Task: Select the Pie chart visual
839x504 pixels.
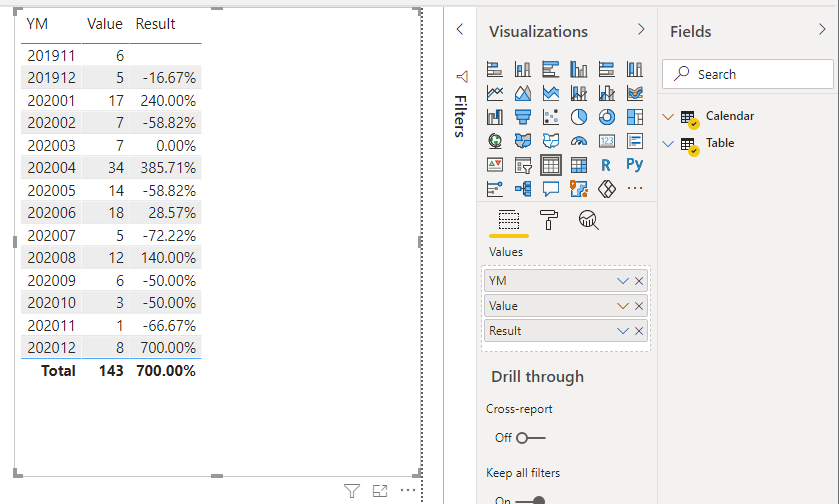Action: [578, 117]
